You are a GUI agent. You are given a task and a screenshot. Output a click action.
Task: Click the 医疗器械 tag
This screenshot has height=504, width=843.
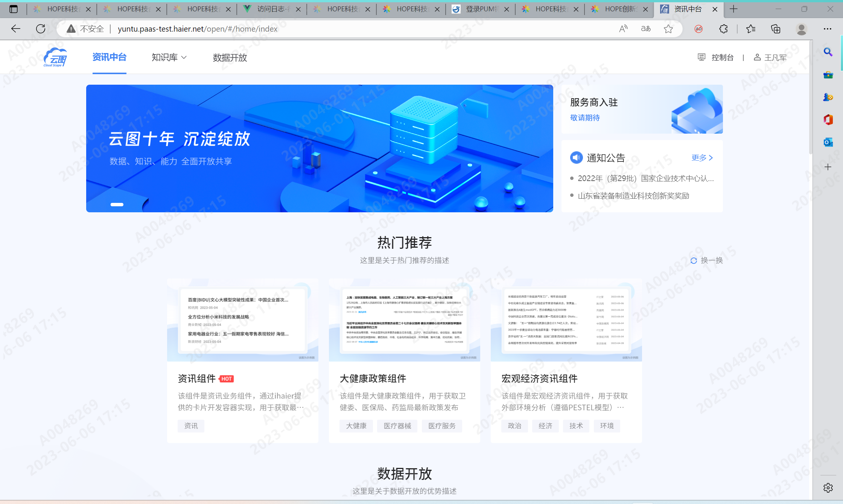click(397, 426)
